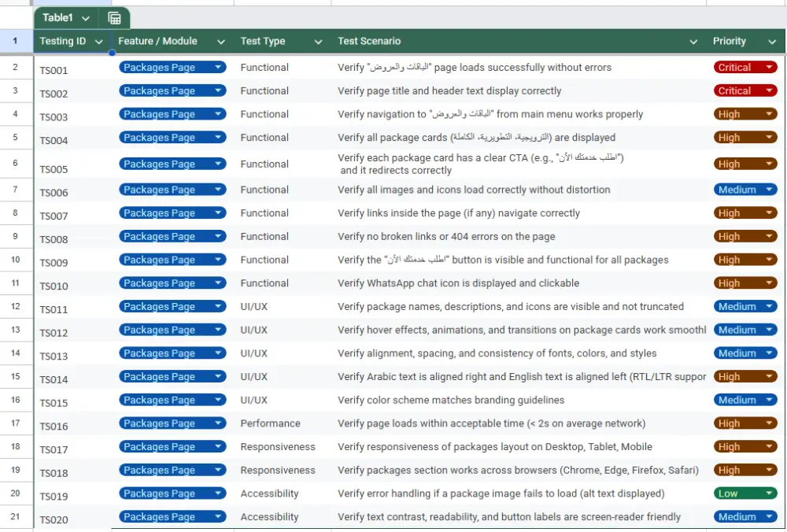Expand Test Scenario column header dropdown

coord(693,42)
